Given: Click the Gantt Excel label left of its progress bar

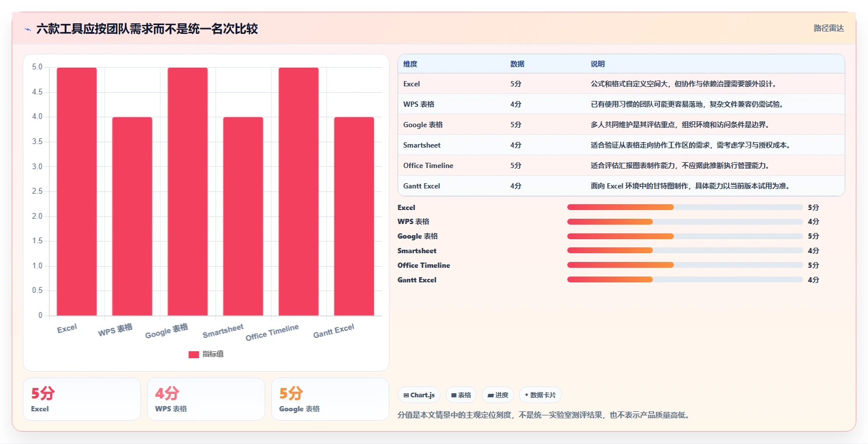Looking at the screenshot, I should pyautogui.click(x=417, y=280).
